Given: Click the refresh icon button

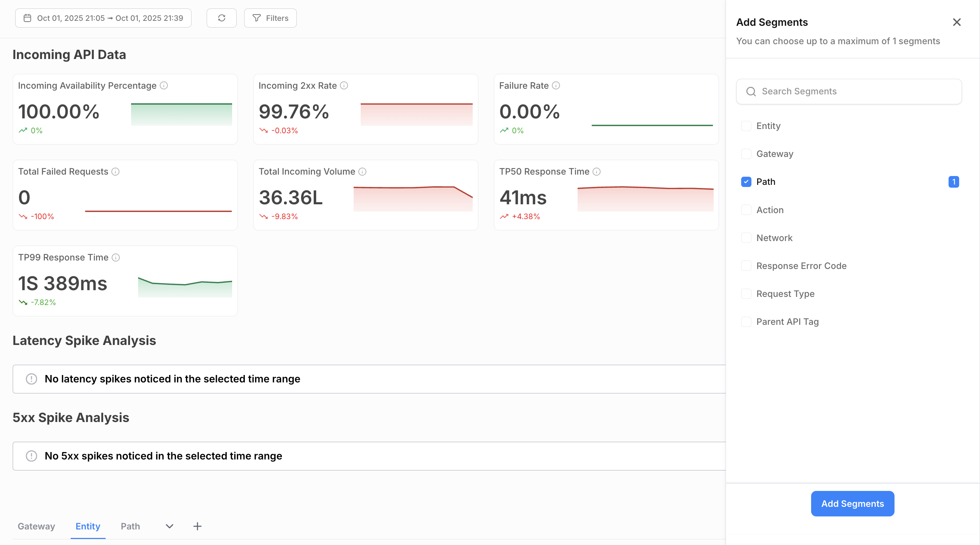Looking at the screenshot, I should coord(222,18).
